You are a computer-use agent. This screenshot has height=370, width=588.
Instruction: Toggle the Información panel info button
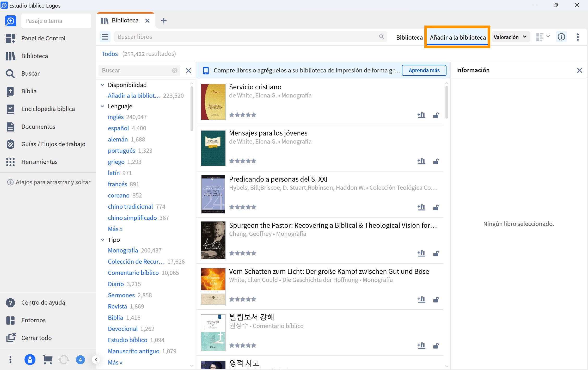(561, 37)
